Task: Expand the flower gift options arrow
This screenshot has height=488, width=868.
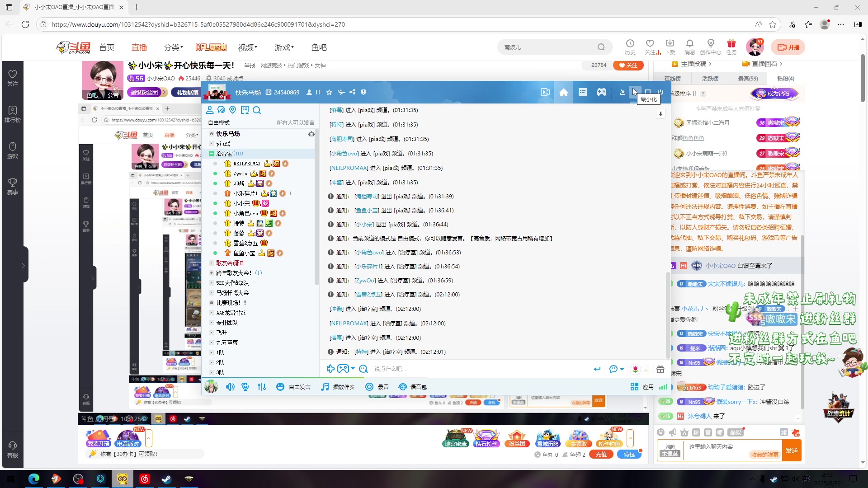Action: coord(646,370)
